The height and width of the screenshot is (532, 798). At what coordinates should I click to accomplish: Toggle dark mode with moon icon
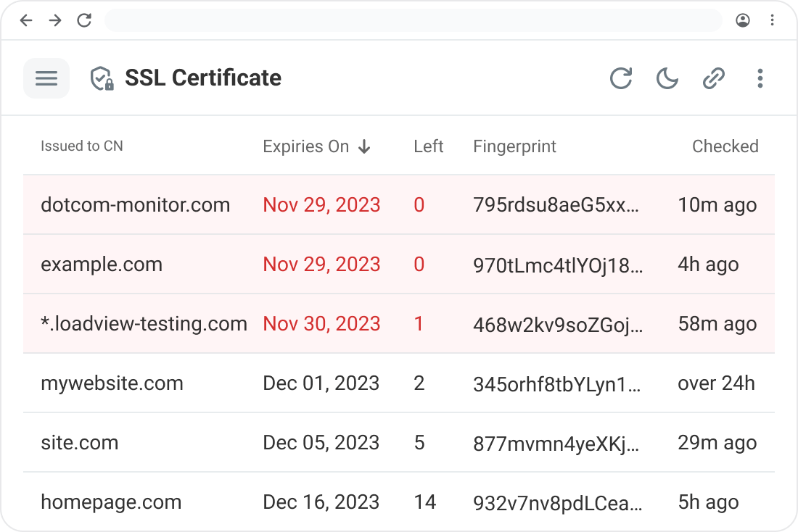(667, 78)
